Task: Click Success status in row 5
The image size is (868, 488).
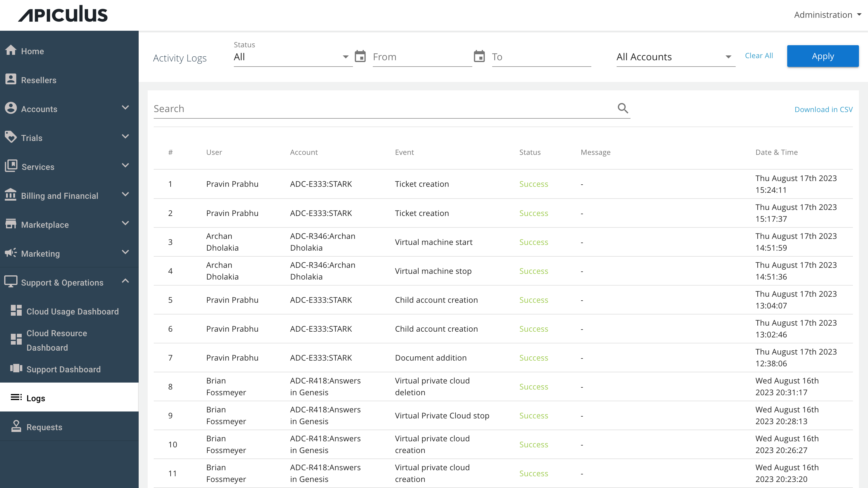Action: (x=534, y=300)
